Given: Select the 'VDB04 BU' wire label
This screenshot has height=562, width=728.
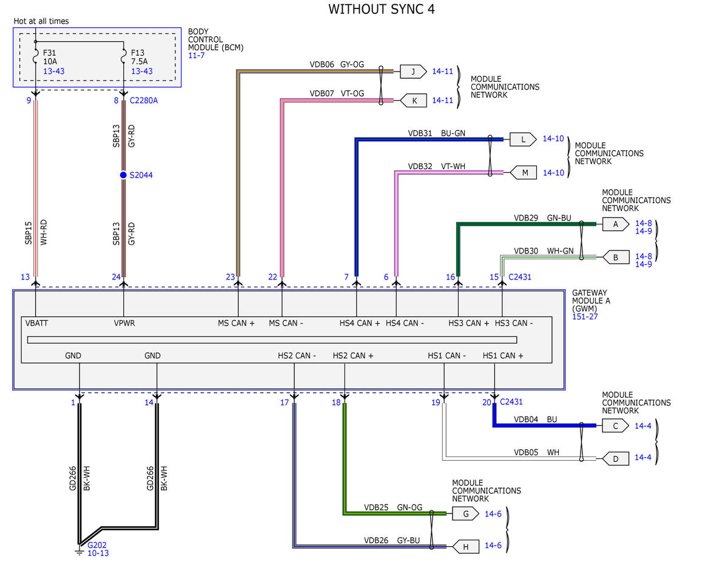Looking at the screenshot, I should coord(535,419).
